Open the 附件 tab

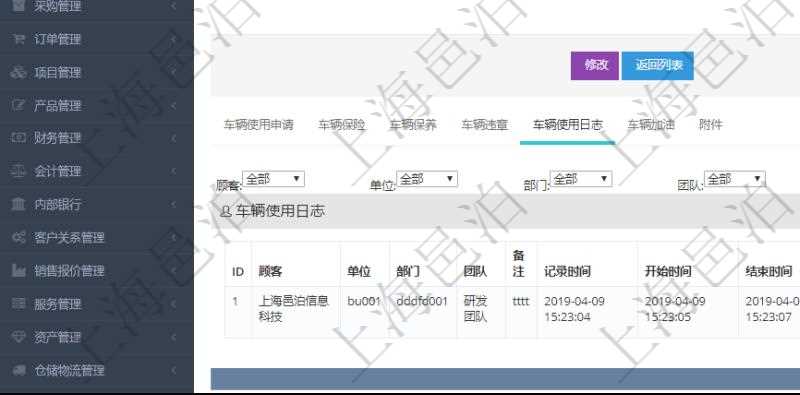[711, 125]
